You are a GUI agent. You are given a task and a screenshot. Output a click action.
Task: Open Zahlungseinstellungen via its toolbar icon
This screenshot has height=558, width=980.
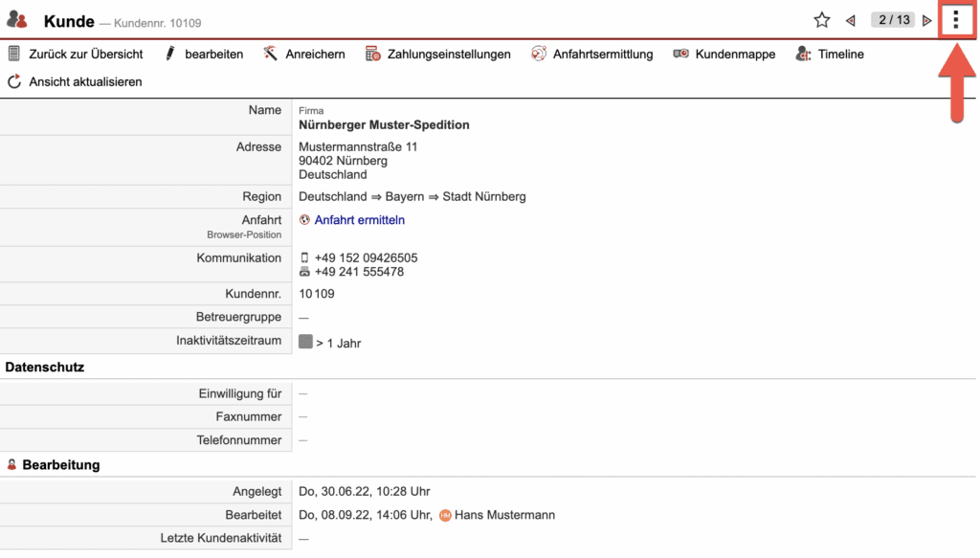pos(370,54)
